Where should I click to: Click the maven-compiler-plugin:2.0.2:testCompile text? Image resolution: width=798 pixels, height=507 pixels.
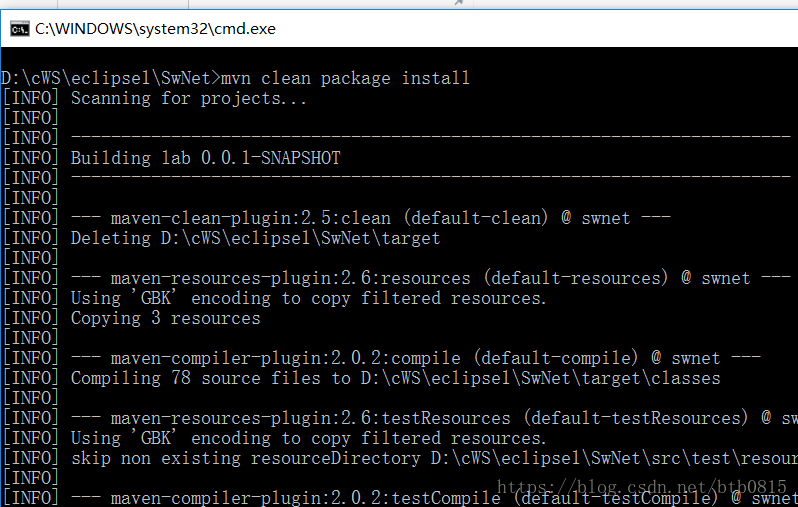click(x=305, y=498)
